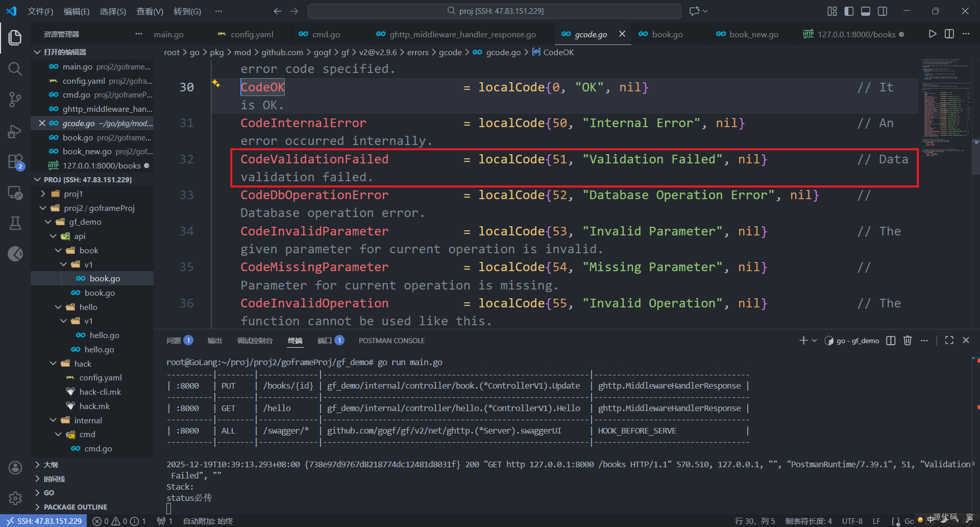The image size is (980, 527).
Task: Open the Search view in activity bar
Action: pyautogui.click(x=15, y=68)
